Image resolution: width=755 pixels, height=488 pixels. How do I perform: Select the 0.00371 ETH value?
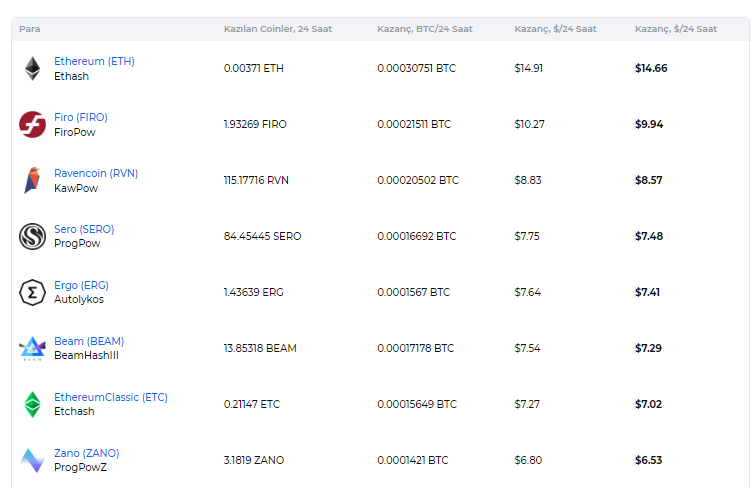point(254,68)
